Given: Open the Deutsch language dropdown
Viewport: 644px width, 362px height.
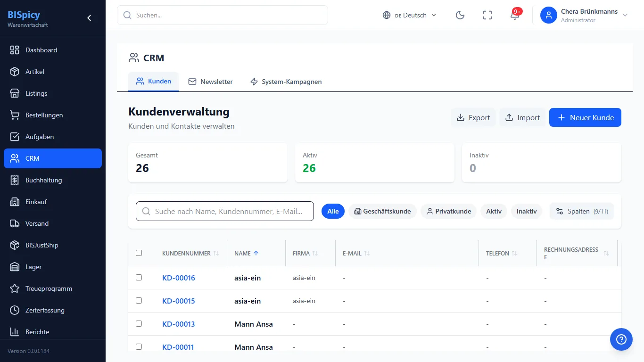Looking at the screenshot, I should (410, 15).
